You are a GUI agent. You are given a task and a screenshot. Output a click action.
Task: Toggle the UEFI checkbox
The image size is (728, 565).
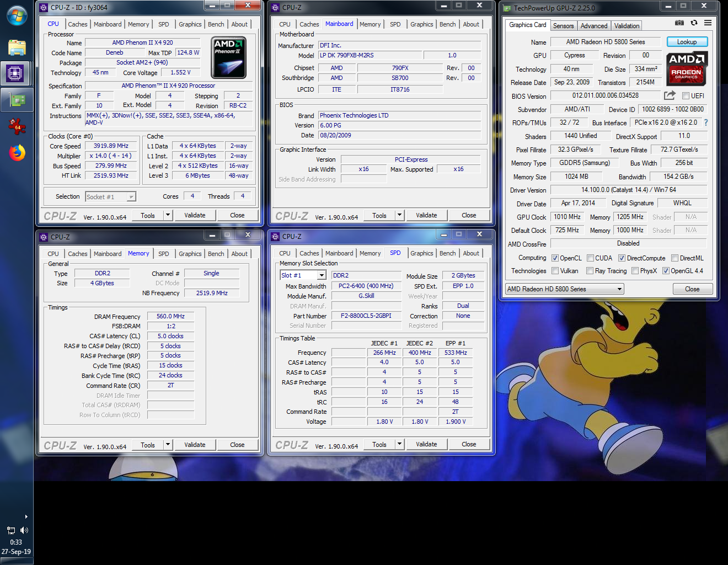click(x=686, y=95)
